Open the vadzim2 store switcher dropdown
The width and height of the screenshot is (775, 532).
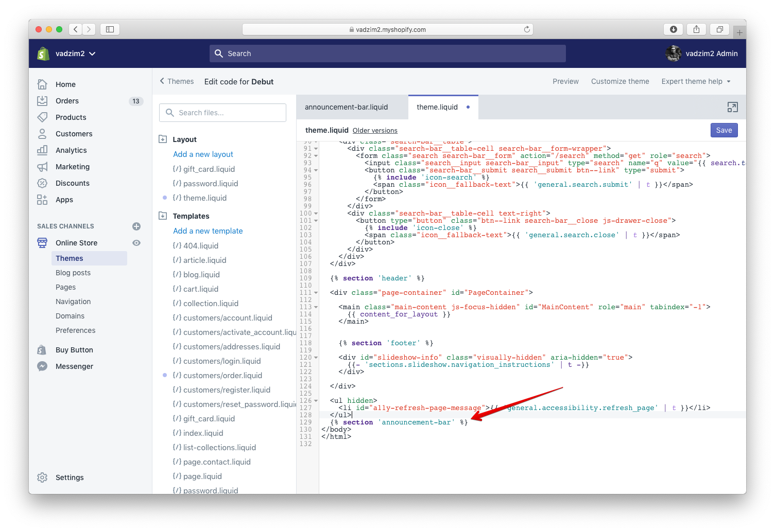coord(75,54)
